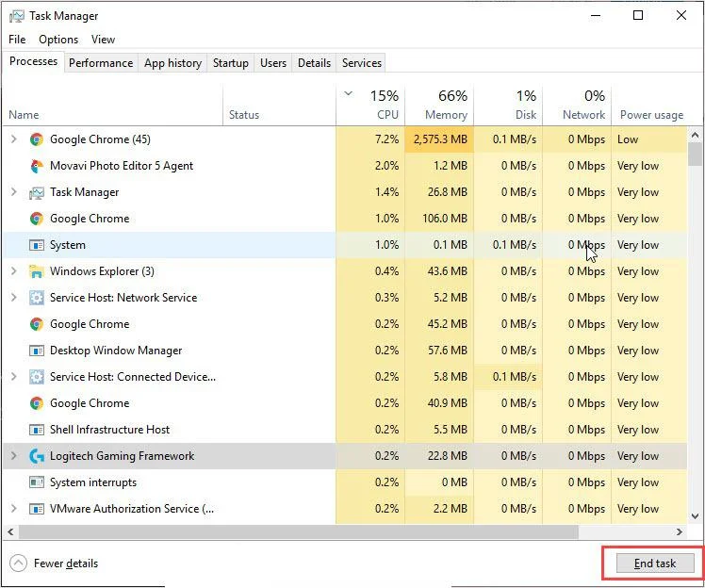The width and height of the screenshot is (705, 588).
Task: Select the Movavi Photo Editor 5 Agent name
Action: (x=122, y=166)
